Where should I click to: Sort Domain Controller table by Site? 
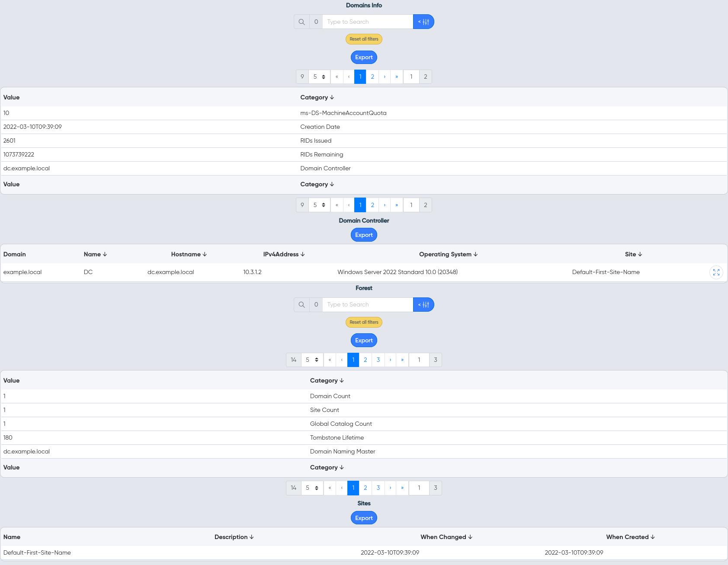pos(633,254)
